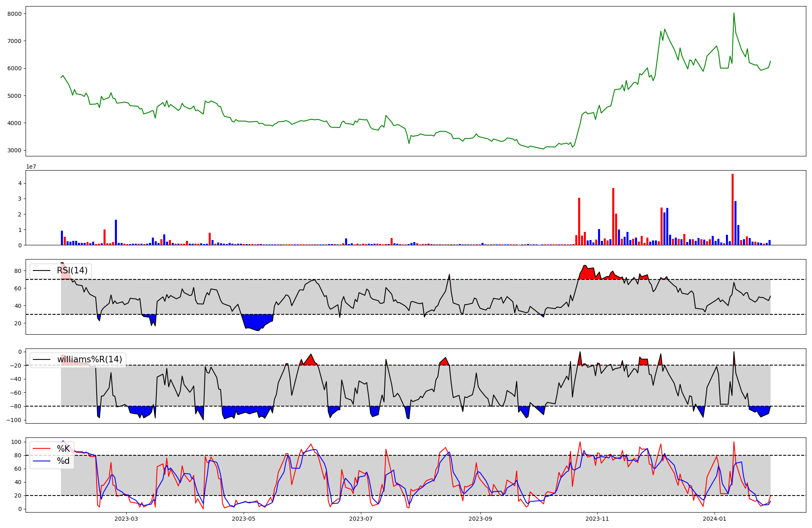Click the red %K line swatch in legend

point(42,449)
